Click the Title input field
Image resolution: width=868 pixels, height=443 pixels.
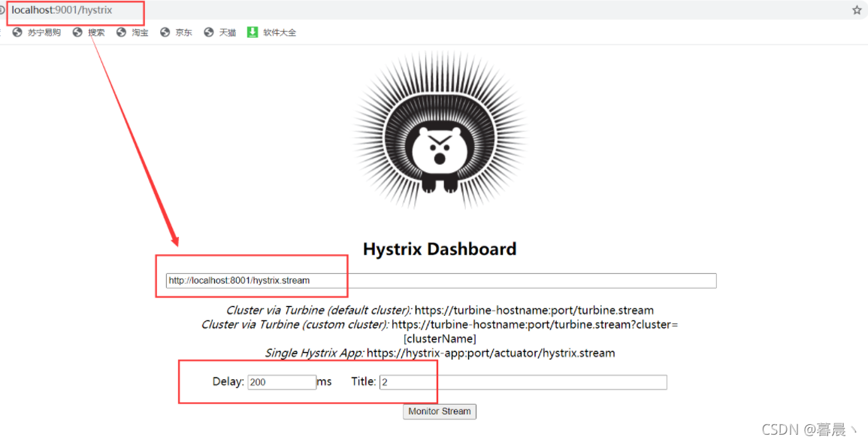tap(523, 382)
